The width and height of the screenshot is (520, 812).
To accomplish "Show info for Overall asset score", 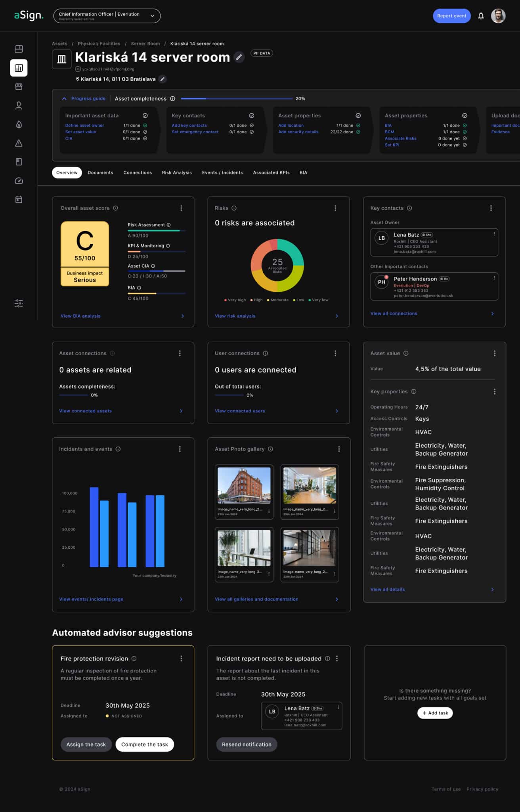I will point(116,208).
